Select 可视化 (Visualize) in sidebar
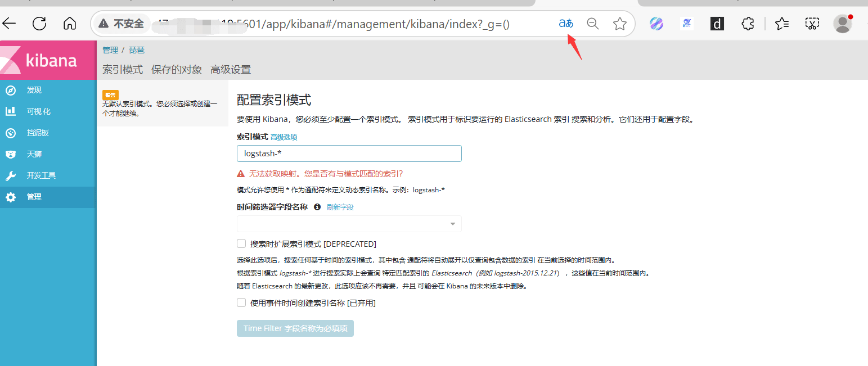The width and height of the screenshot is (868, 366). click(x=39, y=112)
